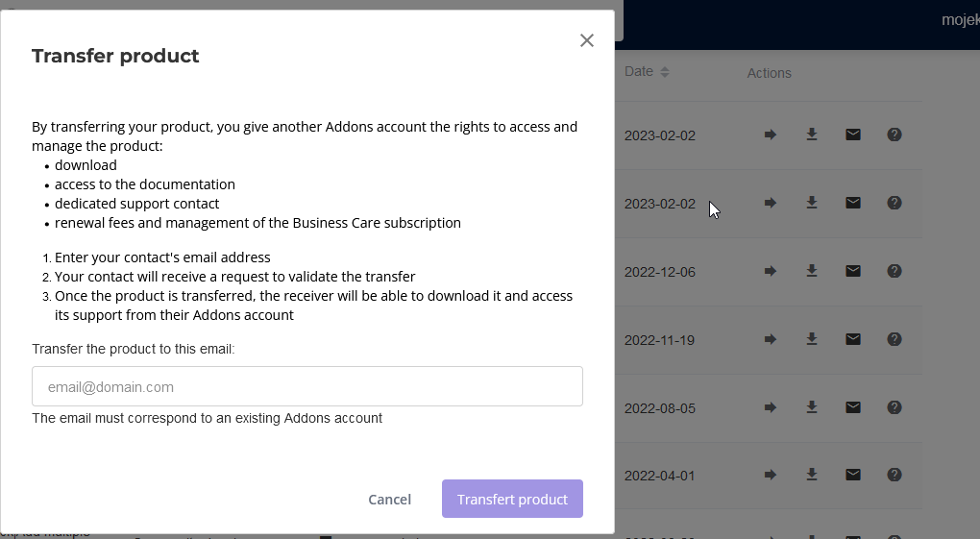Download the product dated 2022-08-05

click(812, 407)
